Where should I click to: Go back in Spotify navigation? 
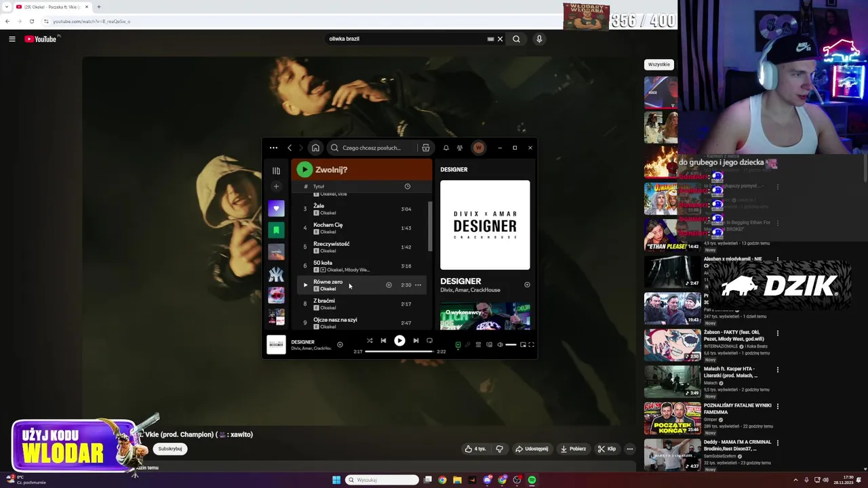290,148
